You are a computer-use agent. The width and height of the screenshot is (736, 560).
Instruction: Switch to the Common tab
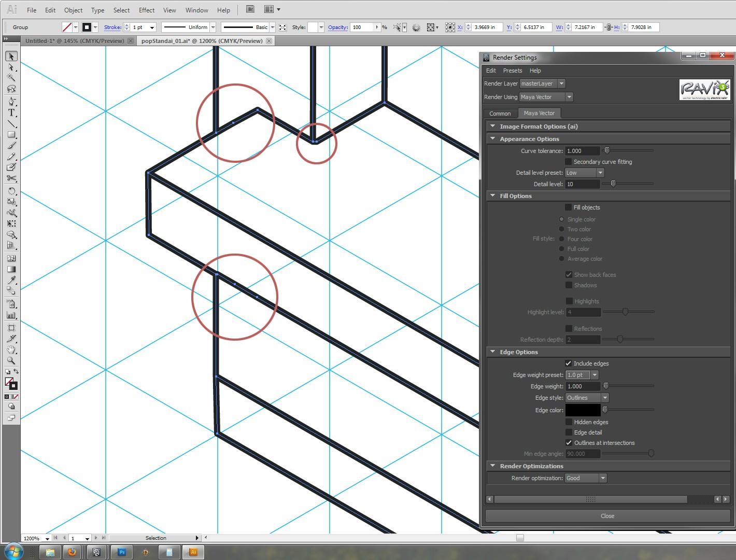click(500, 113)
